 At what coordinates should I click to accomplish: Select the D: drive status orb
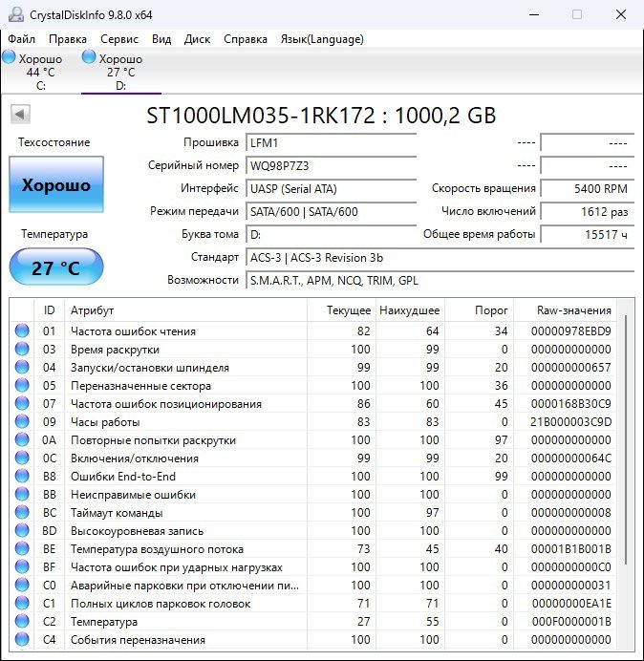tap(89, 57)
